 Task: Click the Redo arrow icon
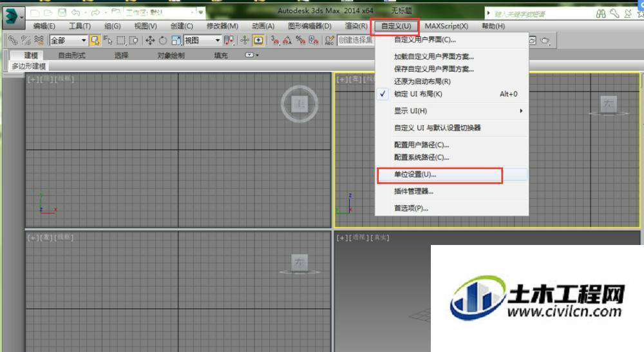96,13
